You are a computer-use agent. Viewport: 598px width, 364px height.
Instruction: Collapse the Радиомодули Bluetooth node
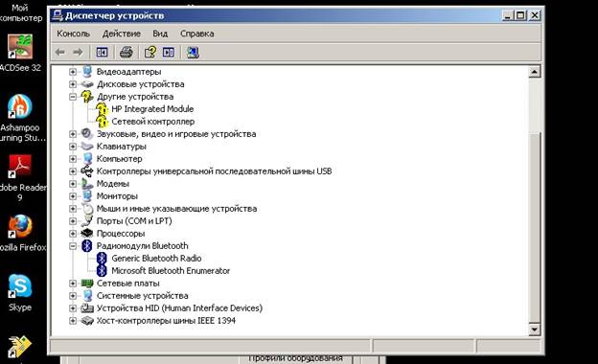pyautogui.click(x=73, y=246)
